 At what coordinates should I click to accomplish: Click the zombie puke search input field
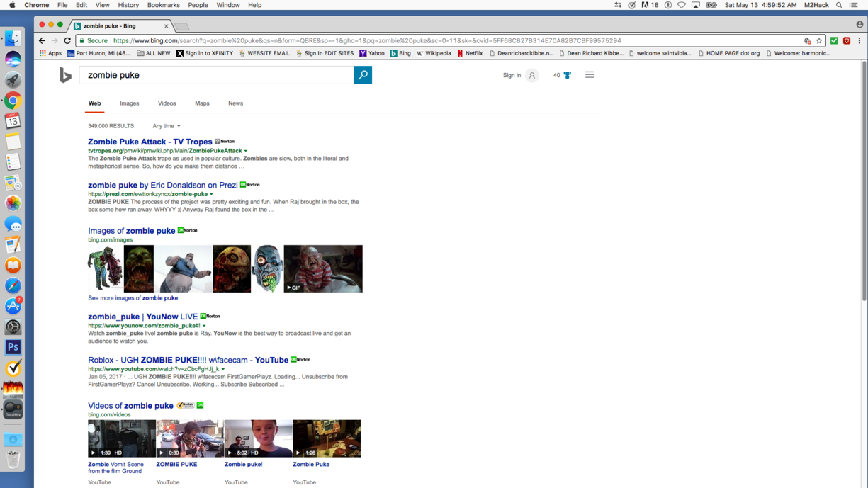[x=216, y=75]
